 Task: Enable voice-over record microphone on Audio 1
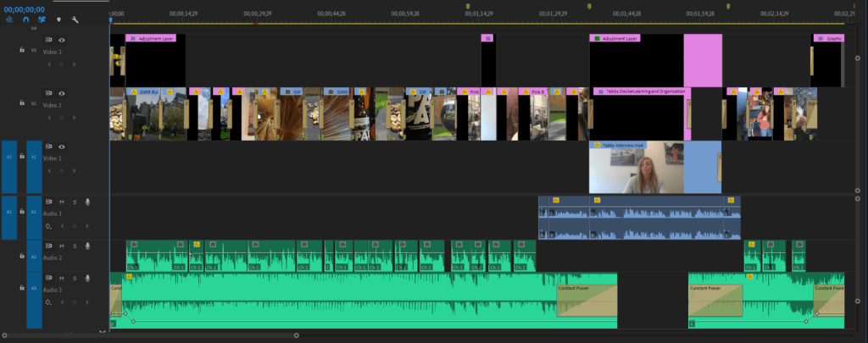87,202
